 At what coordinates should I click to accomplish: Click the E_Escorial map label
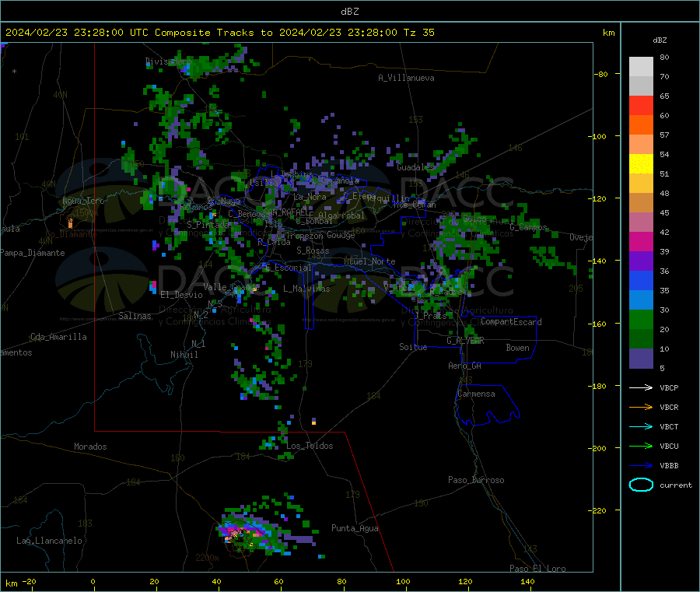coord(288,268)
